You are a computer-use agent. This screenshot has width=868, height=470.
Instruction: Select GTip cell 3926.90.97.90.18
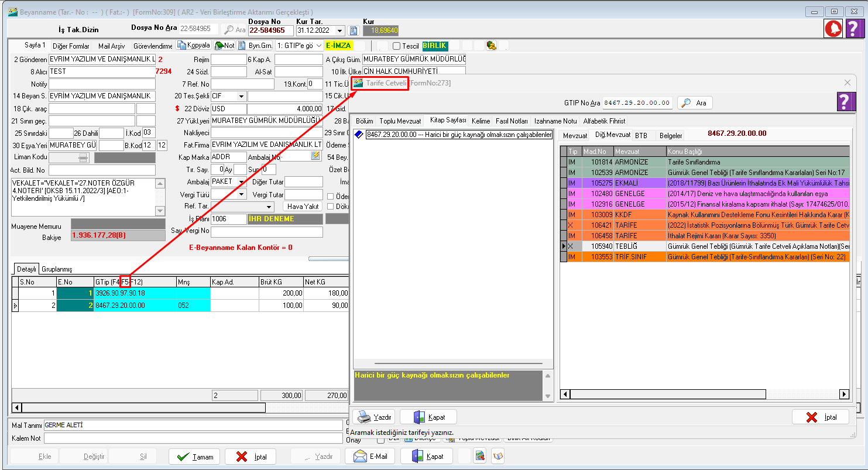[135, 293]
